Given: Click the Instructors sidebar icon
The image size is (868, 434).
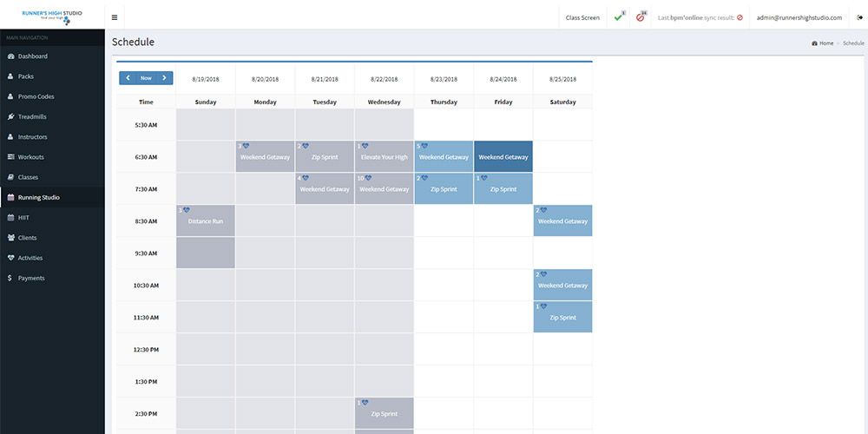Looking at the screenshot, I should coord(10,137).
